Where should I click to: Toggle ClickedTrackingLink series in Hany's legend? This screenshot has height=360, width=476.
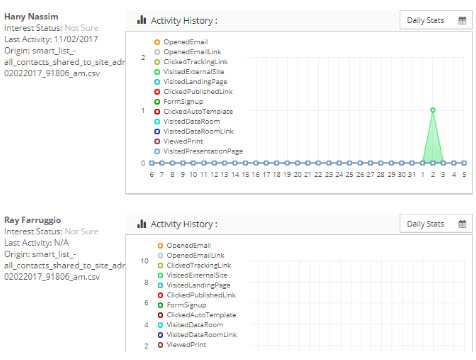click(191, 62)
